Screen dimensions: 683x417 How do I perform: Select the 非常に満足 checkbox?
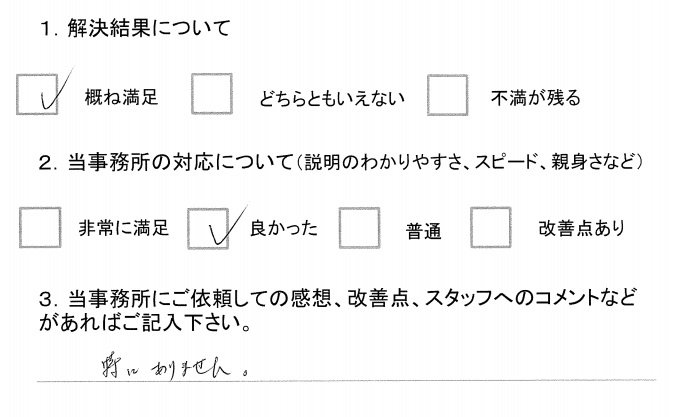pyautogui.click(x=40, y=226)
